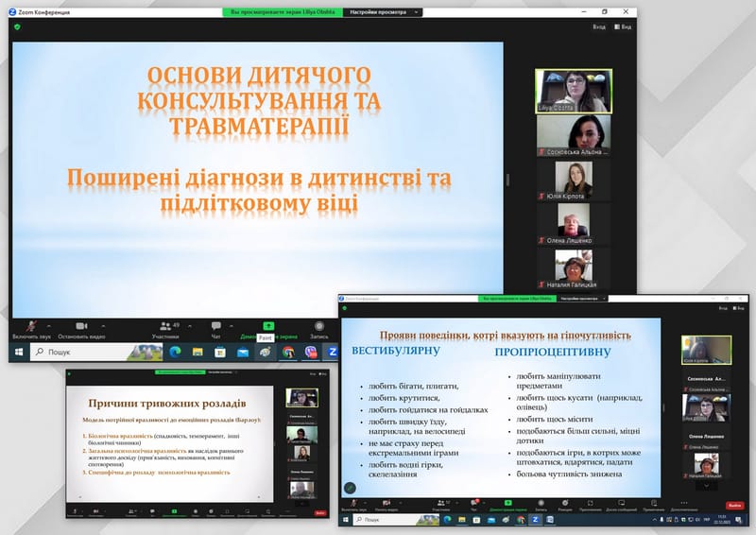
Task: Click panel divider handle beside slide in top window
Action: pos(507,180)
